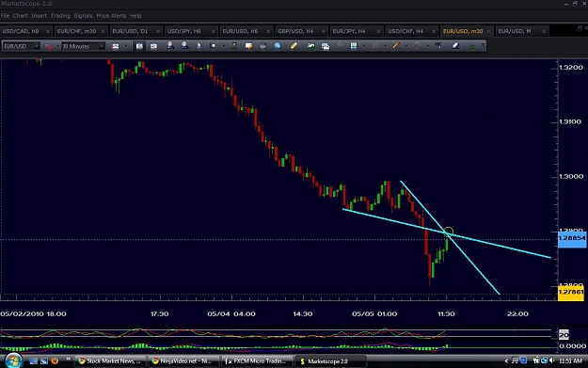Viewport: 588px width, 368px height.
Task: Click the 05/05 01.00 time axis label
Action: point(374,314)
